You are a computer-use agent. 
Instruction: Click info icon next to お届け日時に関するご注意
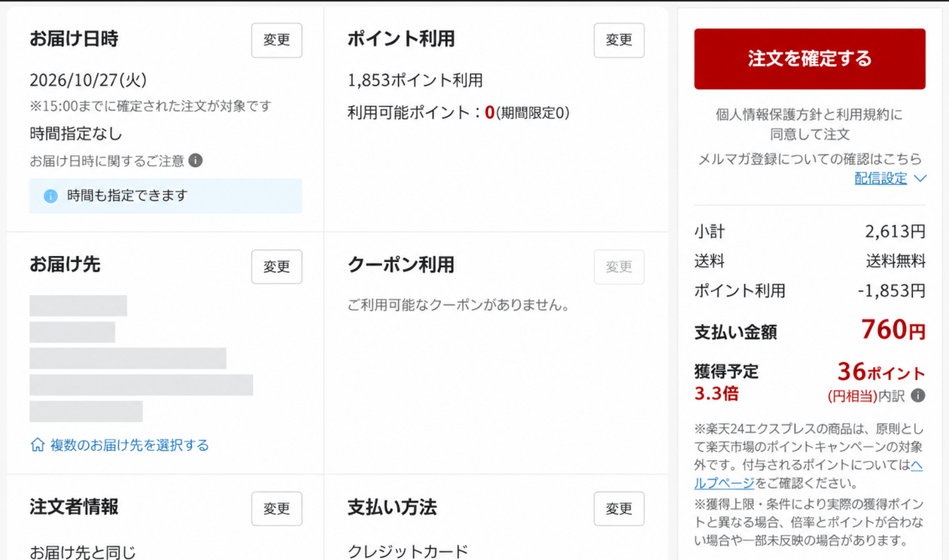(195, 160)
